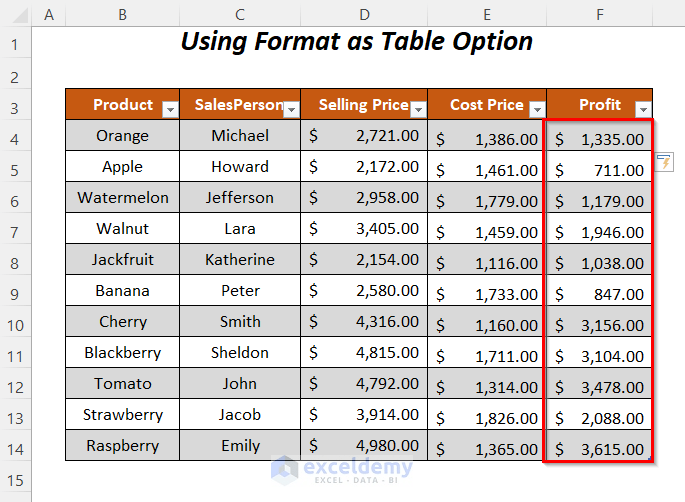Select the 'Blackberry' product cell

[123, 353]
